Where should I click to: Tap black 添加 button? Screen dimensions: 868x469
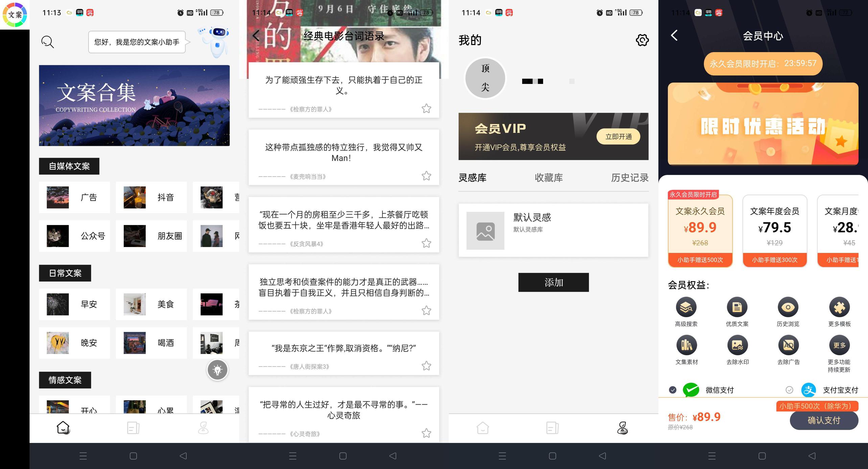pos(553,282)
